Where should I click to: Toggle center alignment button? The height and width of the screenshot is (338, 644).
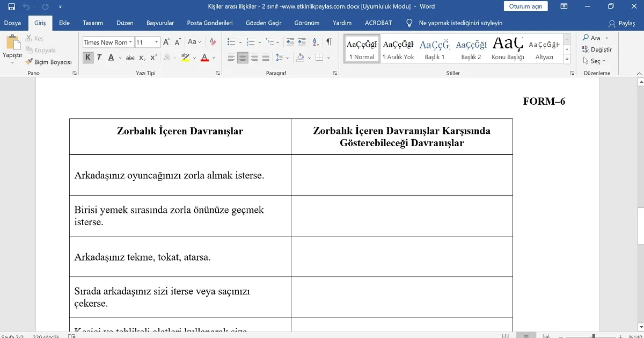243,57
